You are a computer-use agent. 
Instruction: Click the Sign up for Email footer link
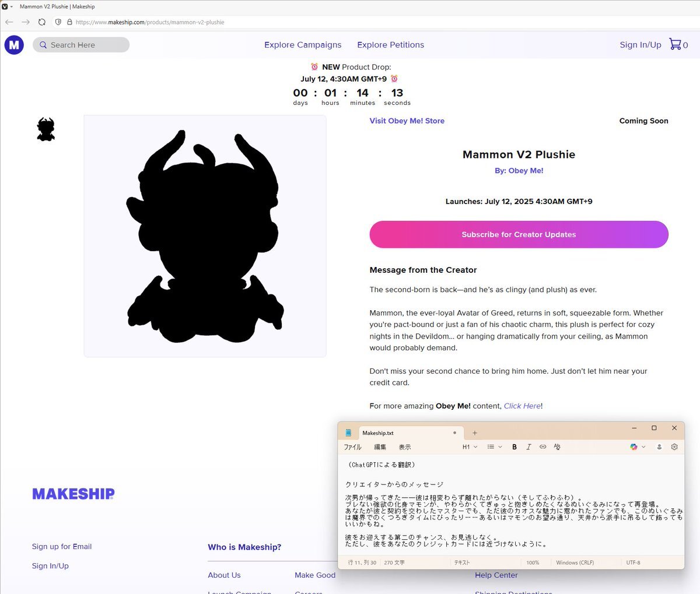(x=62, y=546)
